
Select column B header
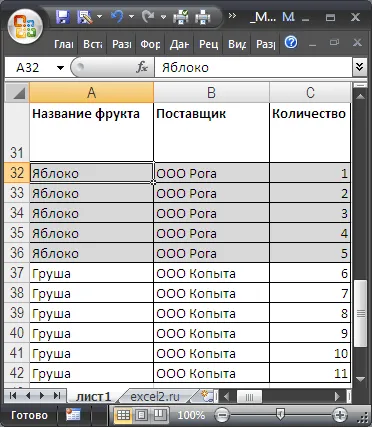pyautogui.click(x=211, y=93)
